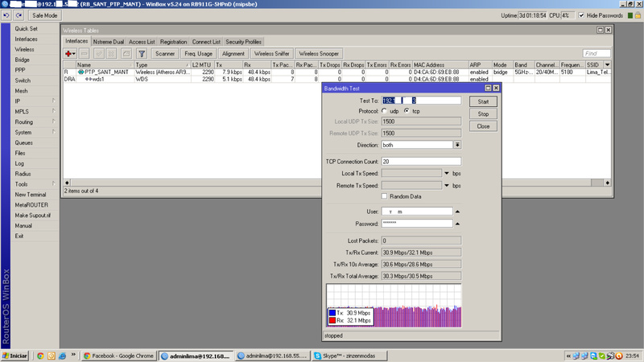
Task: Open the Queues menu in the sidebar
Action: coord(23,142)
